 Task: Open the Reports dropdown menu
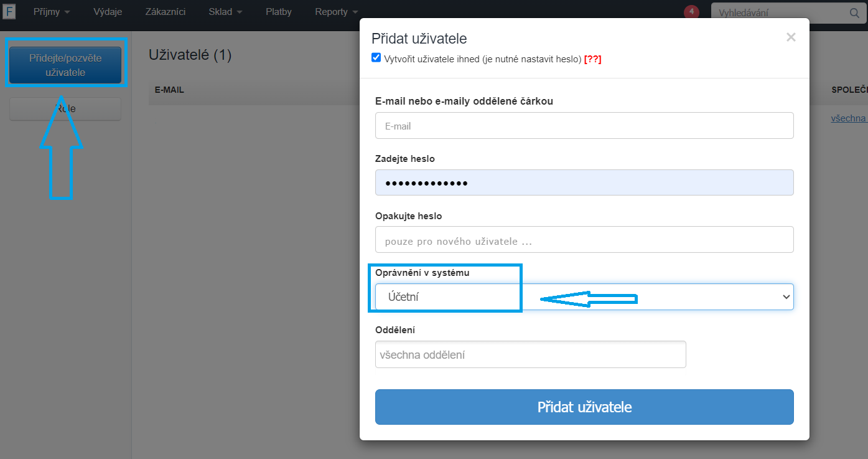[x=336, y=12]
